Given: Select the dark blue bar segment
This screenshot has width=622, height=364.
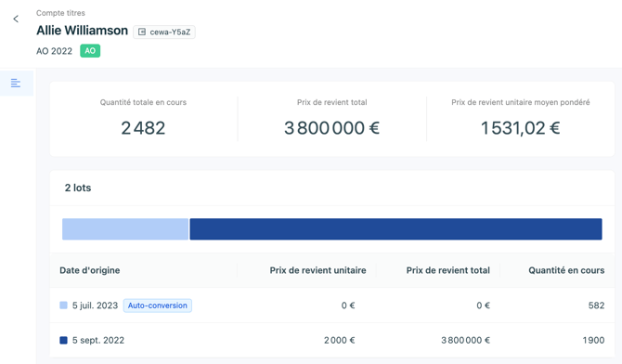Looking at the screenshot, I should click(395, 229).
